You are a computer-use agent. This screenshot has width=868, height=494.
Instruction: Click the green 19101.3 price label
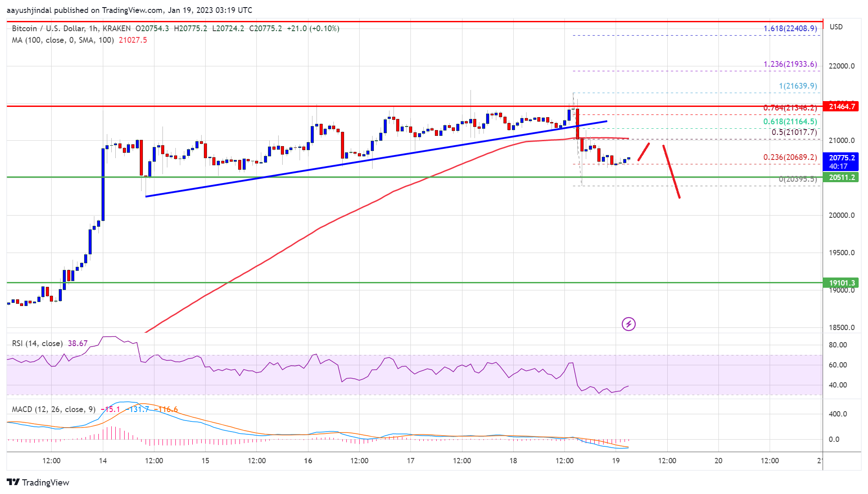(x=840, y=283)
